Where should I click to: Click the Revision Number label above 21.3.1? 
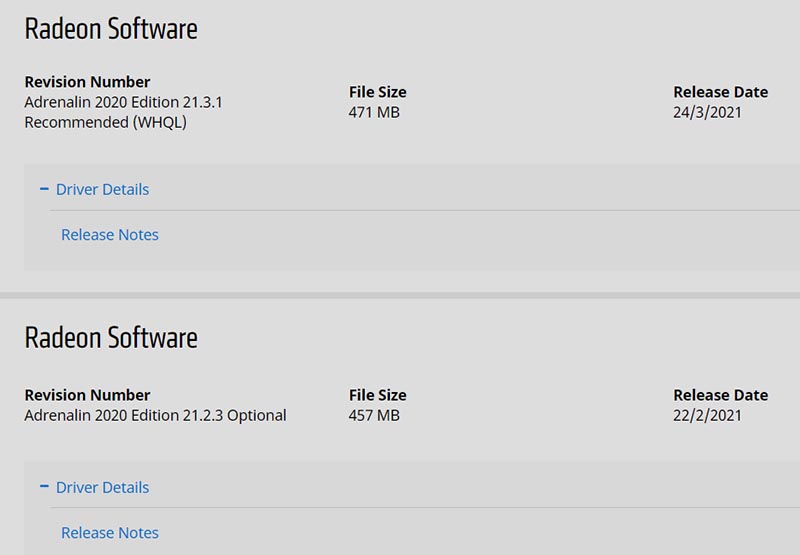87,82
